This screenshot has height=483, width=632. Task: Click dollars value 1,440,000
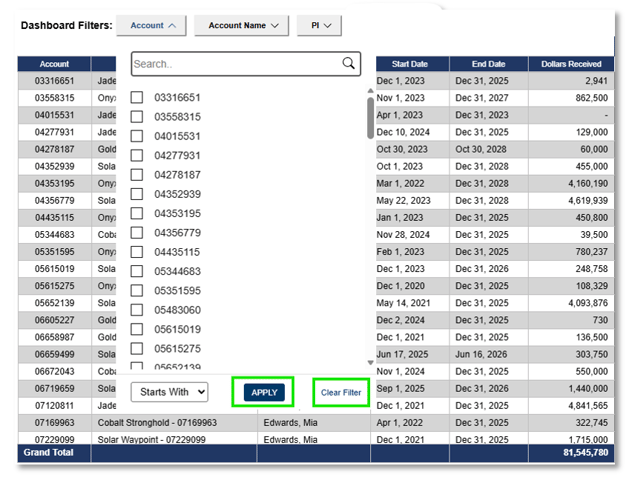coord(588,388)
